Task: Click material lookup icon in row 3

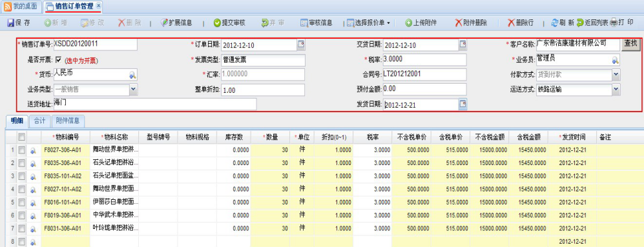Action: (x=34, y=177)
